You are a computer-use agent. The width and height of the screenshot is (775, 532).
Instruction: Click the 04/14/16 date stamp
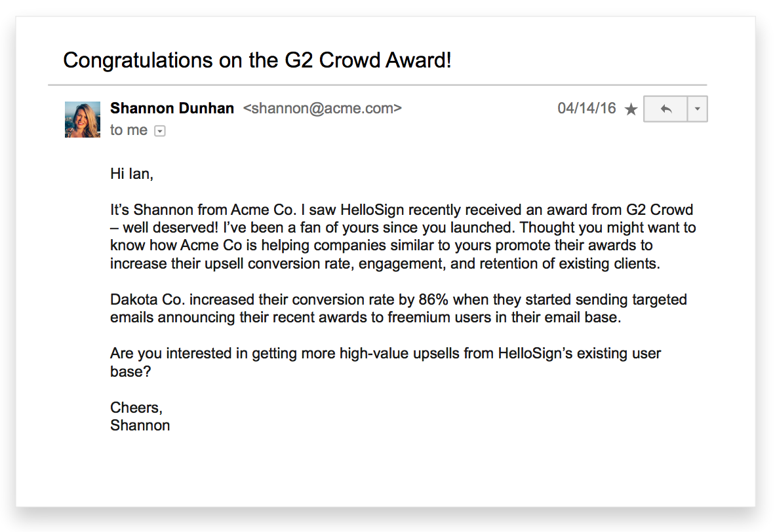coord(587,108)
